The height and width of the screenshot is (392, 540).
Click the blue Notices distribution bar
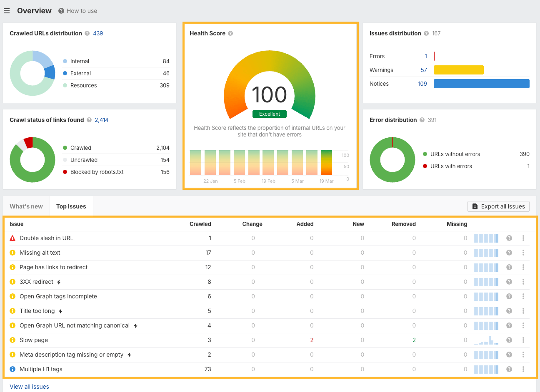481,84
